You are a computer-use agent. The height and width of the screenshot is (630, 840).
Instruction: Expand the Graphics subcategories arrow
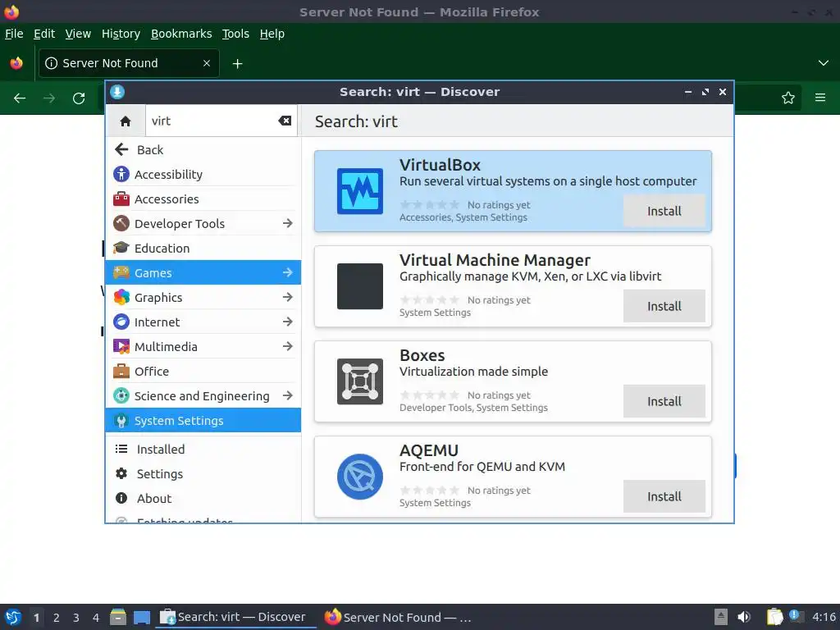coord(288,297)
